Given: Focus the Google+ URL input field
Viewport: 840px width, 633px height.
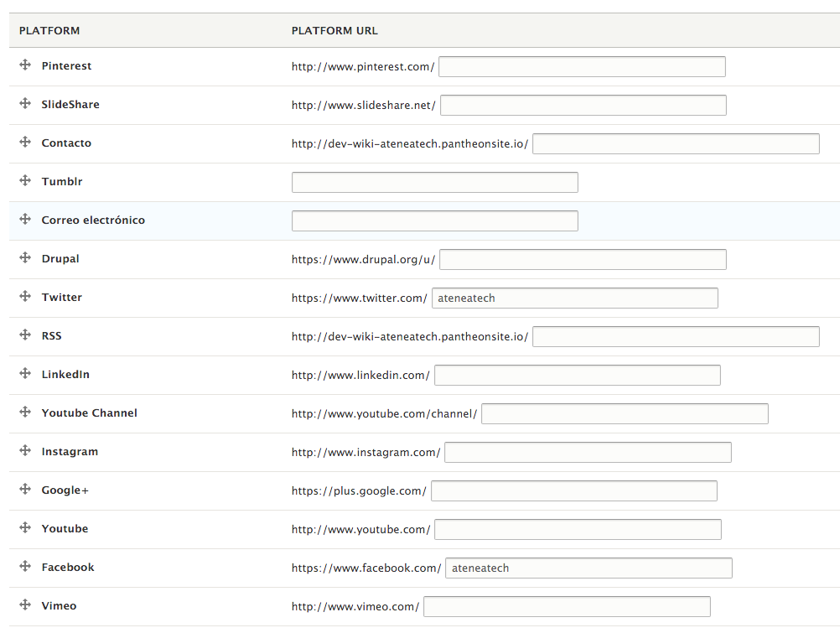Looking at the screenshot, I should [x=574, y=491].
